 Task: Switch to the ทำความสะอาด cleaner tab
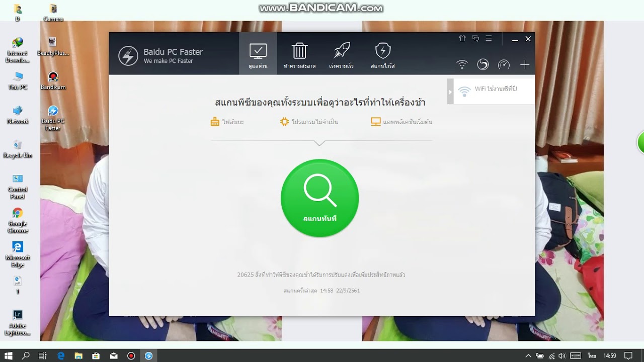pyautogui.click(x=299, y=54)
